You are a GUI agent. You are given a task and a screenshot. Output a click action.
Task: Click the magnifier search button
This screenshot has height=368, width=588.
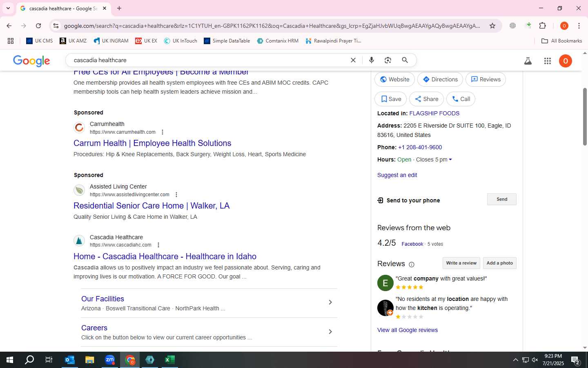(x=405, y=60)
